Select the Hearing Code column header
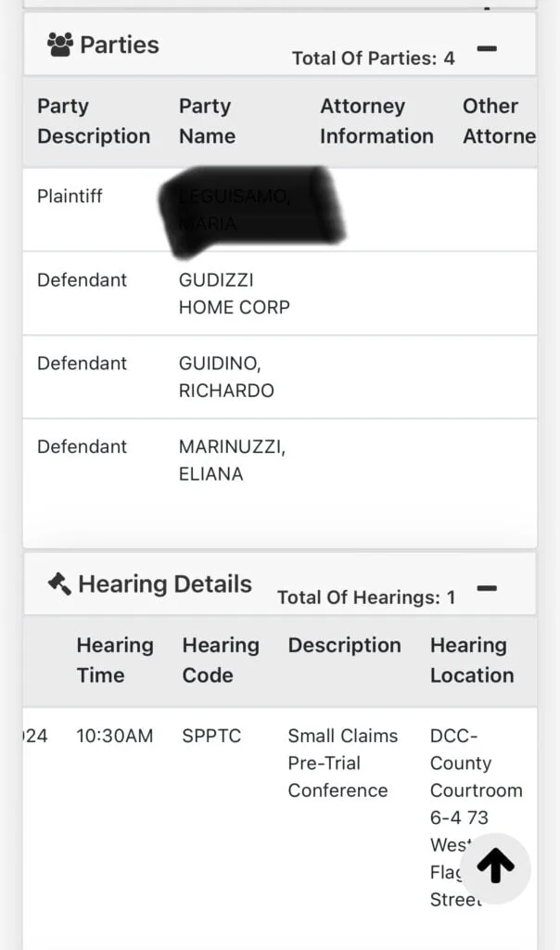 (x=220, y=661)
